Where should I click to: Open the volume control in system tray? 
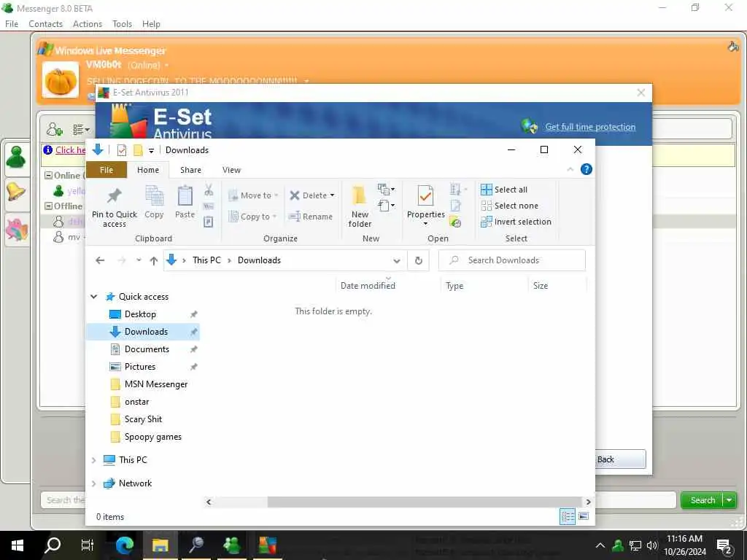[652, 545]
